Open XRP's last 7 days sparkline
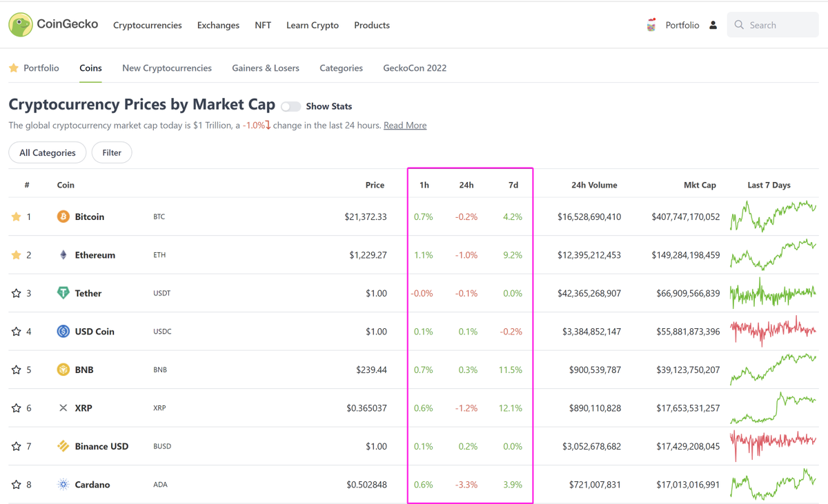Image resolution: width=828 pixels, height=504 pixels. pos(773,408)
